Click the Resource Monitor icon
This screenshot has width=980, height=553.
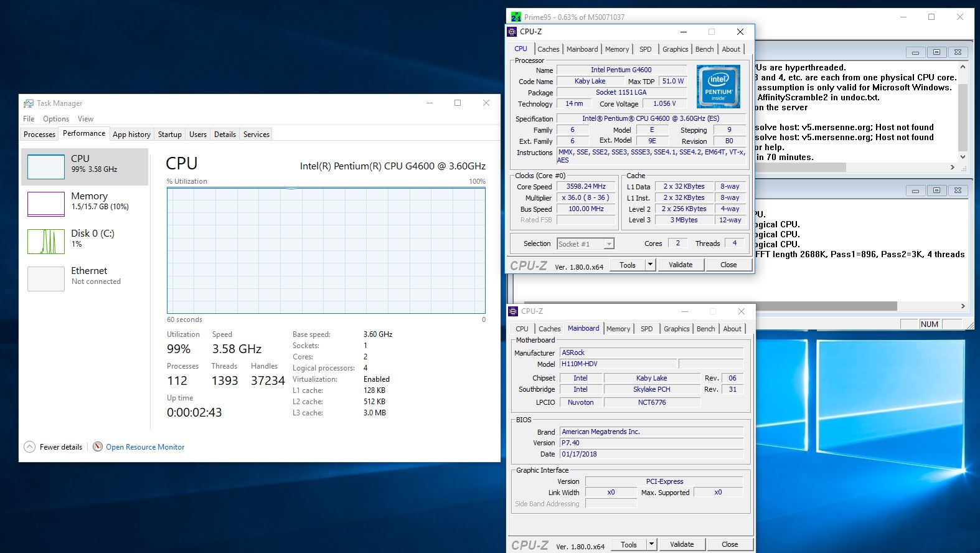tap(98, 447)
